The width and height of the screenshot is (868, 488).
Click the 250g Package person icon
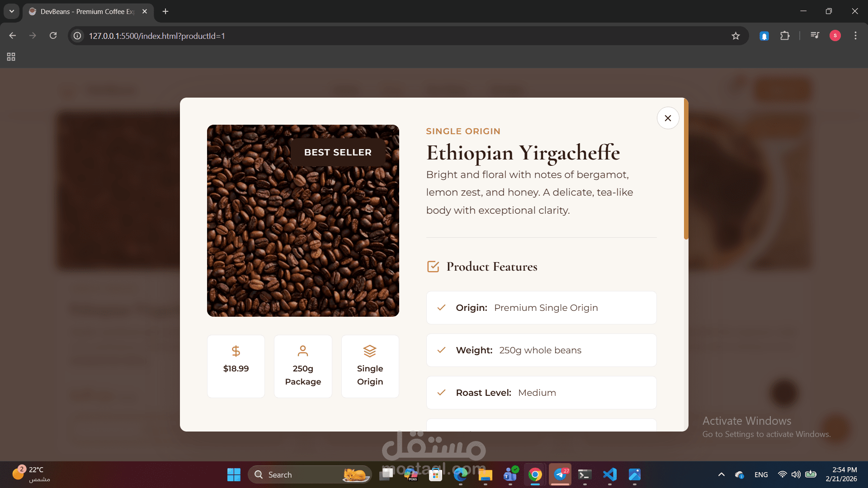(x=303, y=351)
